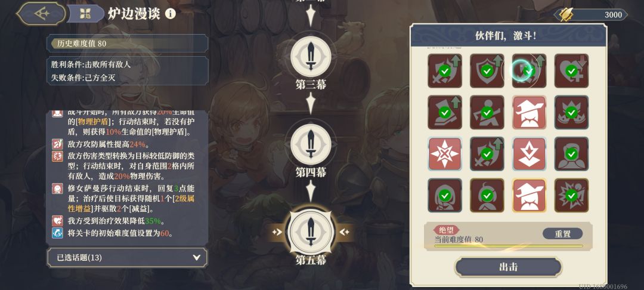Click the 出击 button
The height and width of the screenshot is (290, 644).
click(508, 267)
